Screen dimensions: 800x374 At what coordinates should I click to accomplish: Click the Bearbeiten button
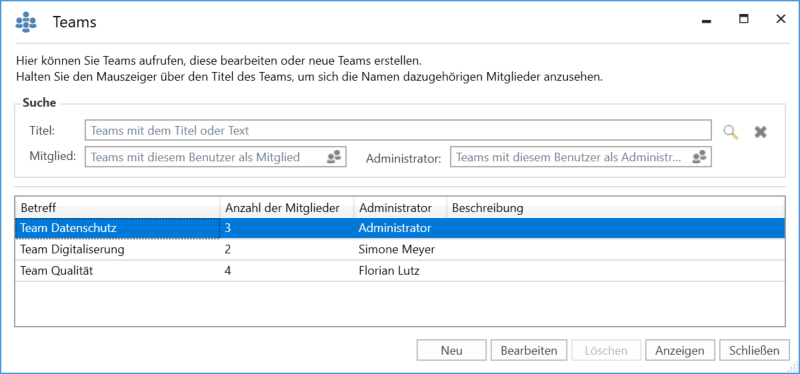529,351
